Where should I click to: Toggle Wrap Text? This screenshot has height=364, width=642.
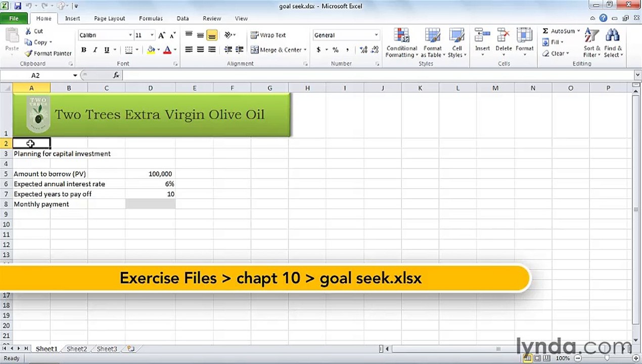[x=268, y=35]
